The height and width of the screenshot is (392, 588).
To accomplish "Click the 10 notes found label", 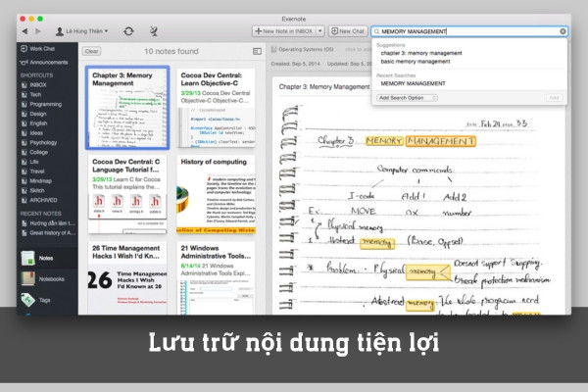I will [x=171, y=51].
